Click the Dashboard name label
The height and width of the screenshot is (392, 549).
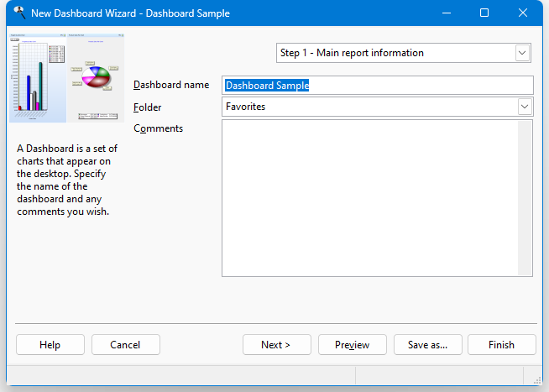171,85
